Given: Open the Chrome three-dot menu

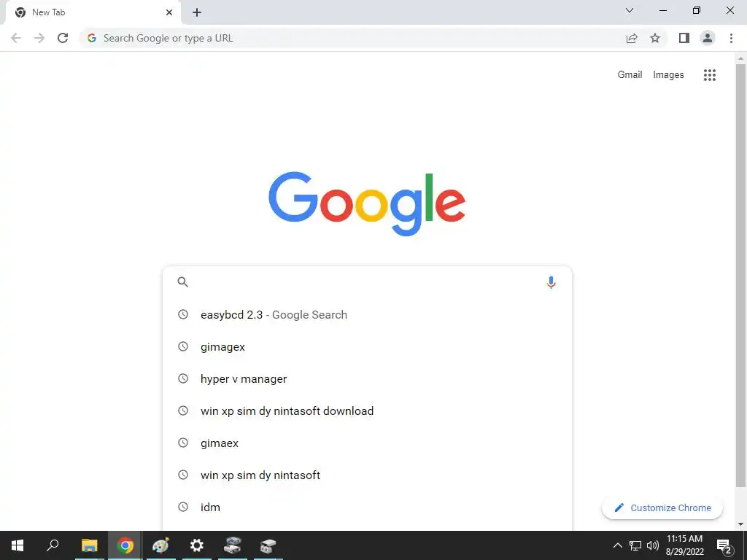Looking at the screenshot, I should point(731,38).
